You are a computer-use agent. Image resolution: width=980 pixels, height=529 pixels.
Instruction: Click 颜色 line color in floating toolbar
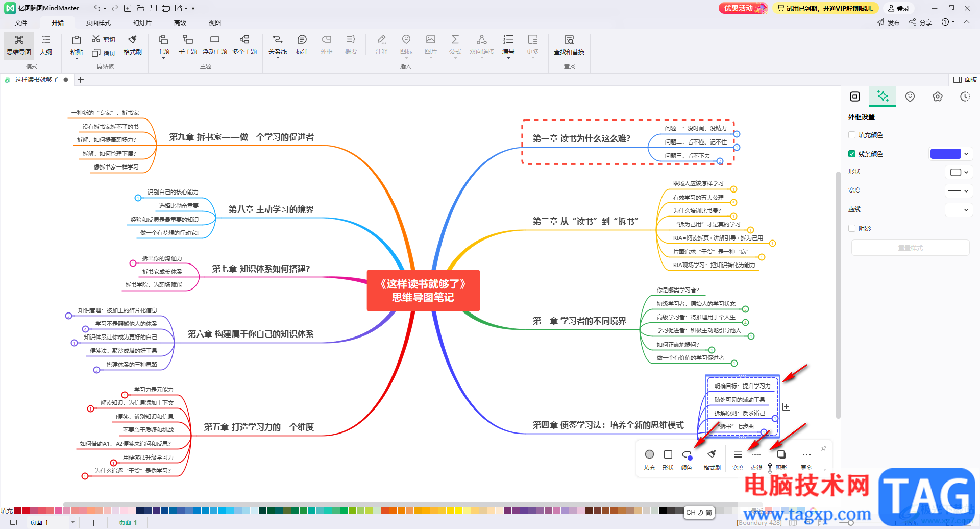687,460
